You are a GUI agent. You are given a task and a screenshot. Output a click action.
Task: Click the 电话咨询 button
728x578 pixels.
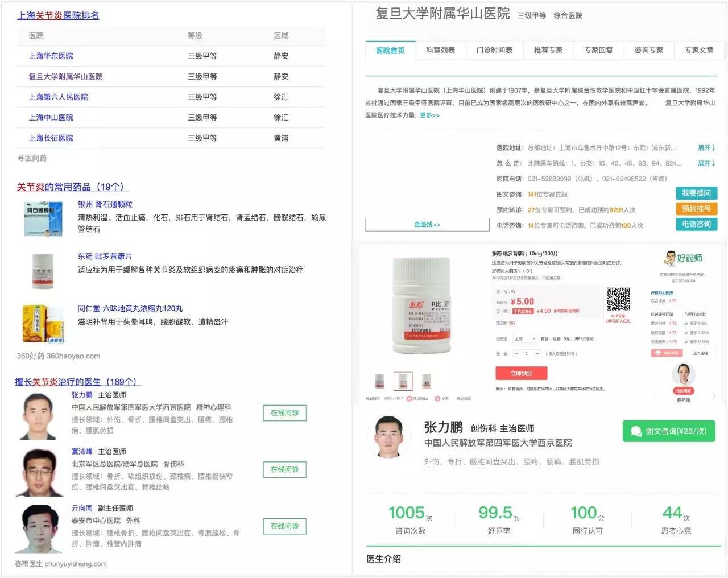point(697,225)
